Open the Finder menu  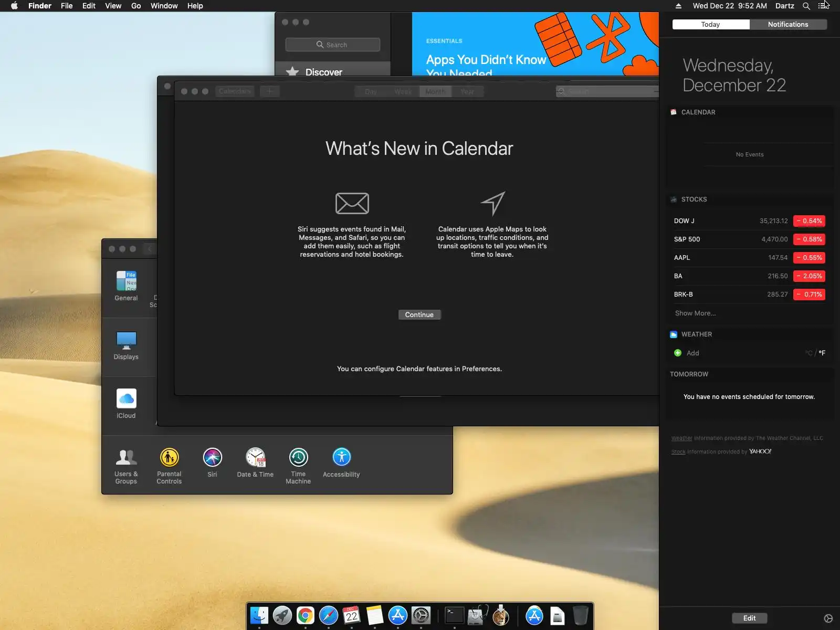tap(40, 6)
